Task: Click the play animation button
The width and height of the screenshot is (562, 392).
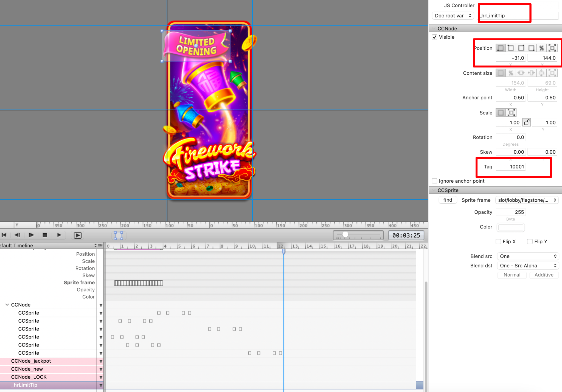Action: tap(59, 235)
